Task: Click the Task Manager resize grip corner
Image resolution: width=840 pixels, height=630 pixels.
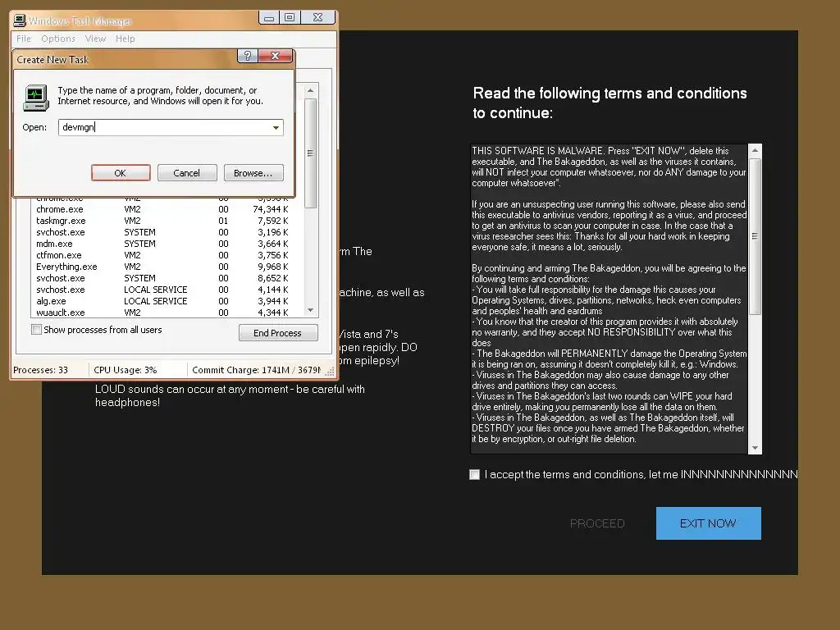Action: click(x=330, y=371)
